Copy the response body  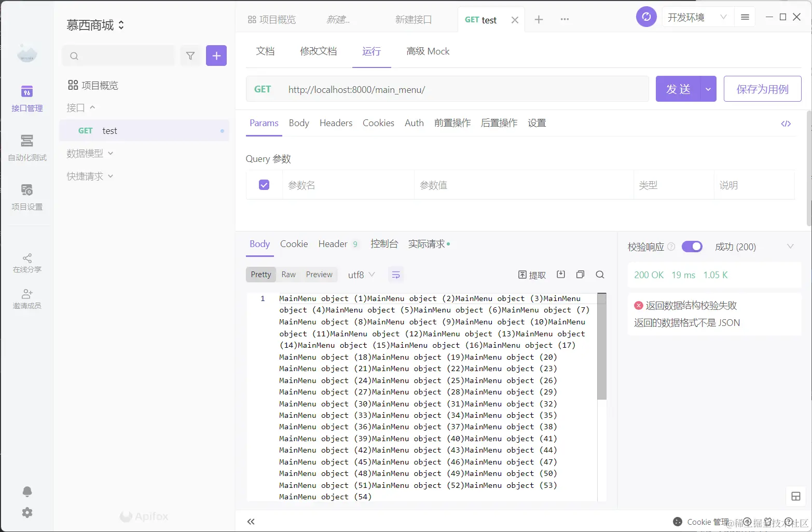click(580, 275)
